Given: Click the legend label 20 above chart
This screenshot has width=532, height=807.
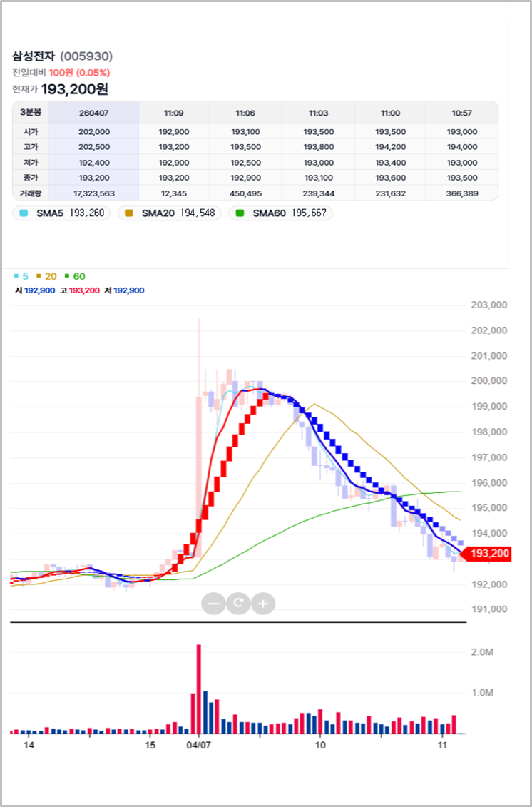Looking at the screenshot, I should (51, 276).
